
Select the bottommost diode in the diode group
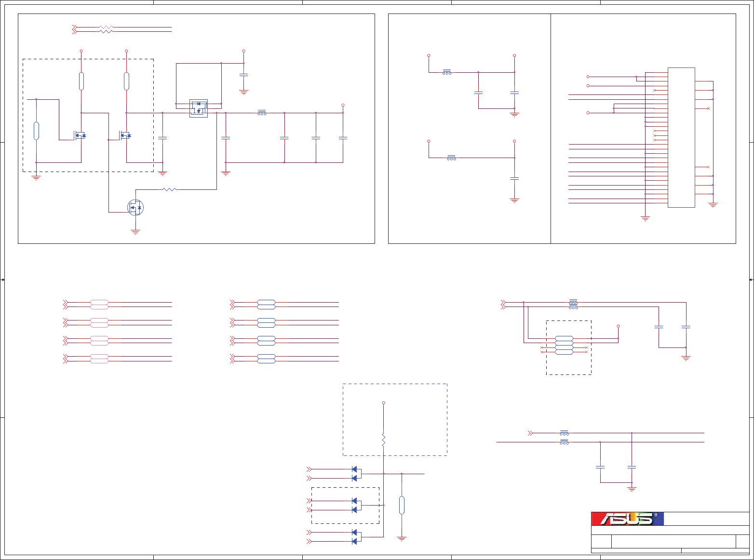point(354,542)
